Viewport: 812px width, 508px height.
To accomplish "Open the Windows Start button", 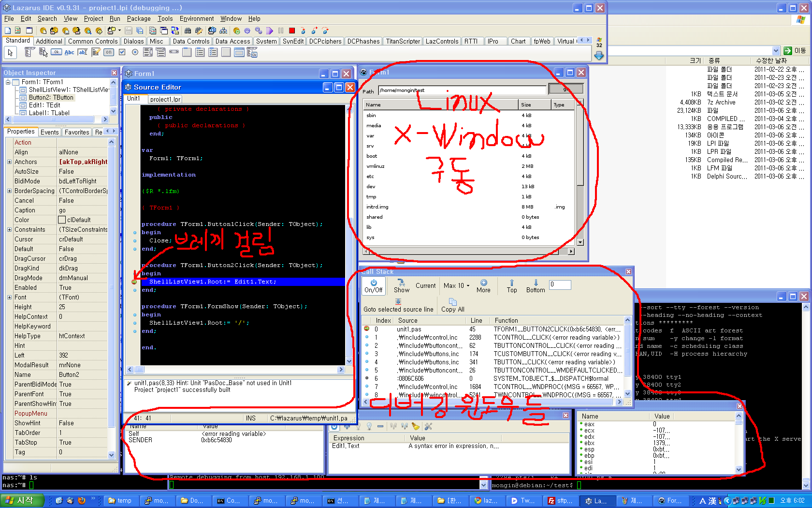I will click(22, 500).
